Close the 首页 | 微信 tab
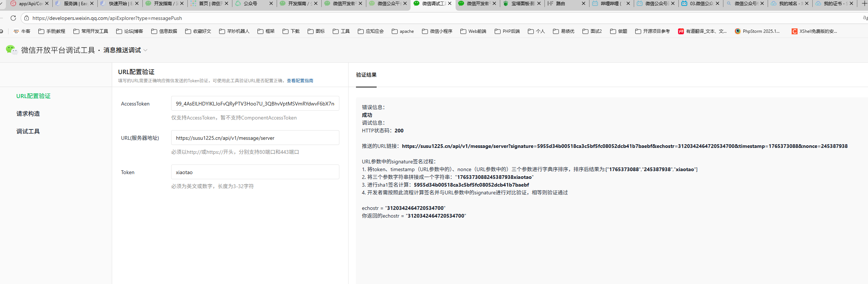Viewport: 868px width, 284px height. (226, 3)
